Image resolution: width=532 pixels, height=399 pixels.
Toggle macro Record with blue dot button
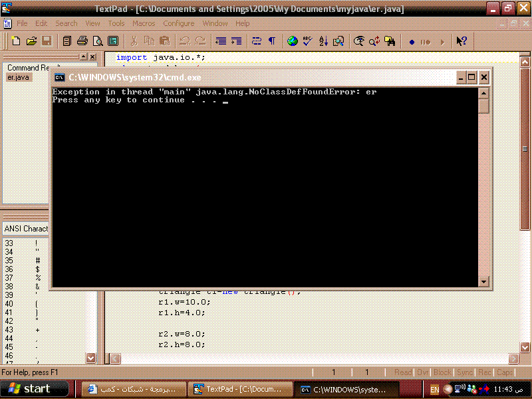click(412, 42)
